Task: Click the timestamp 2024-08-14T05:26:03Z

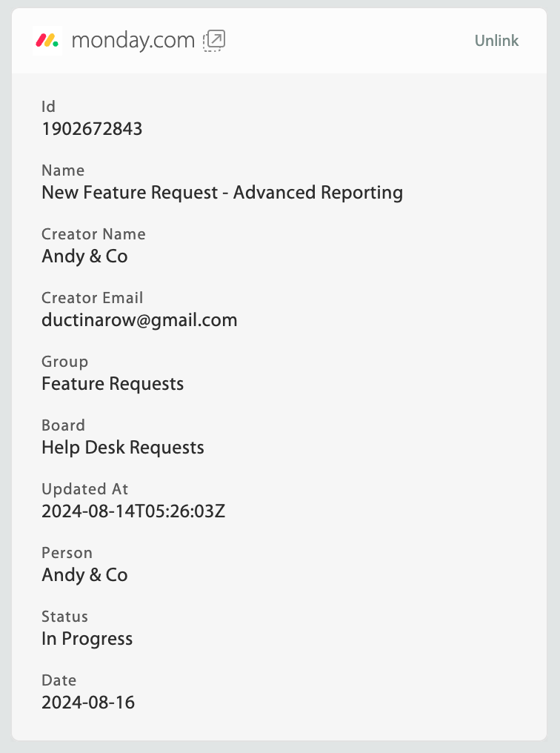Action: tap(133, 511)
